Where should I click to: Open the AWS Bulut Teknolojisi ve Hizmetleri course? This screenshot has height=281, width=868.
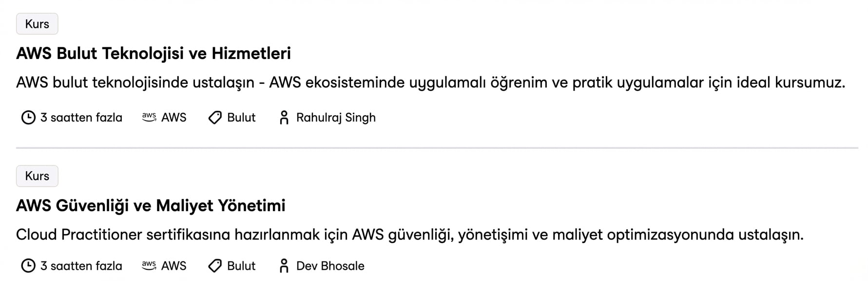[x=153, y=53]
